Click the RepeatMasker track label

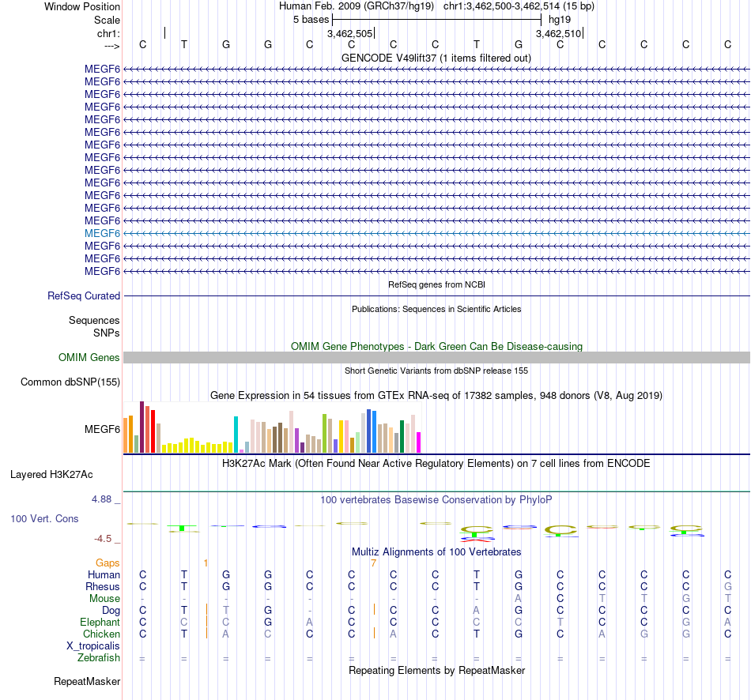pos(87,681)
